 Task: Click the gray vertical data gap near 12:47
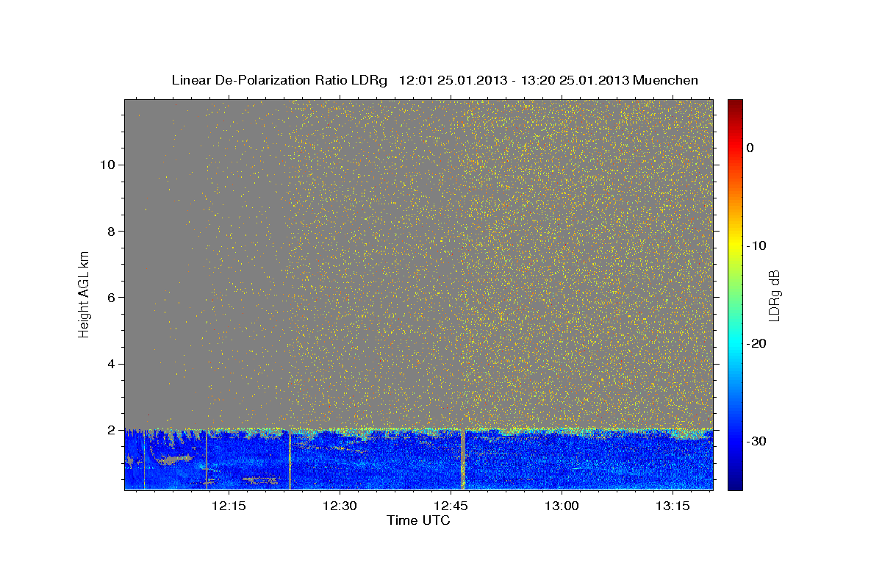(x=463, y=459)
